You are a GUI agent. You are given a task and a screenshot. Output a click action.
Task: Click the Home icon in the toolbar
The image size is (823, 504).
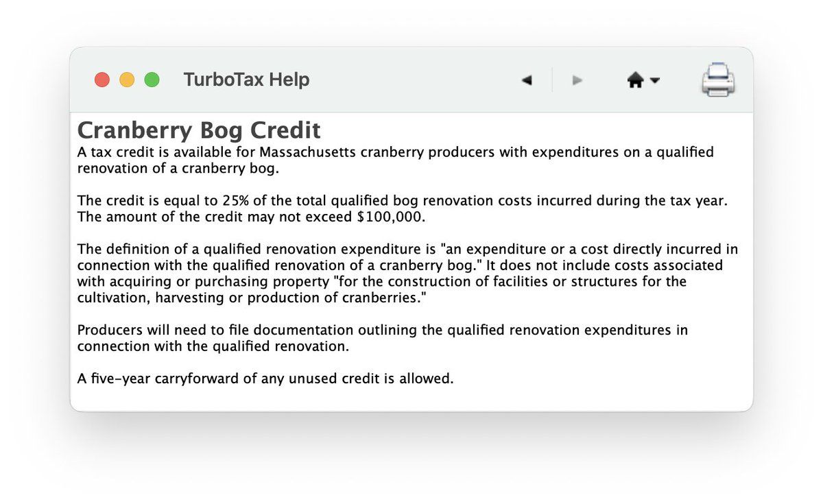click(635, 80)
